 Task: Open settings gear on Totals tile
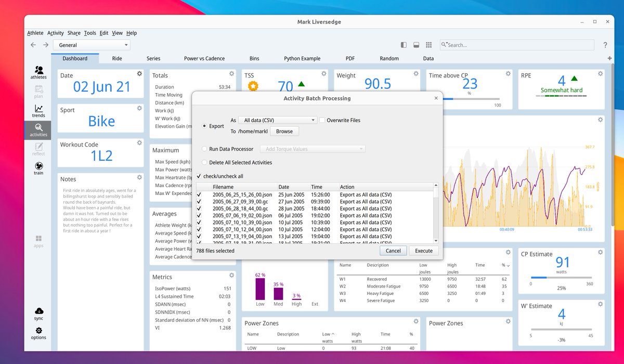pos(231,74)
